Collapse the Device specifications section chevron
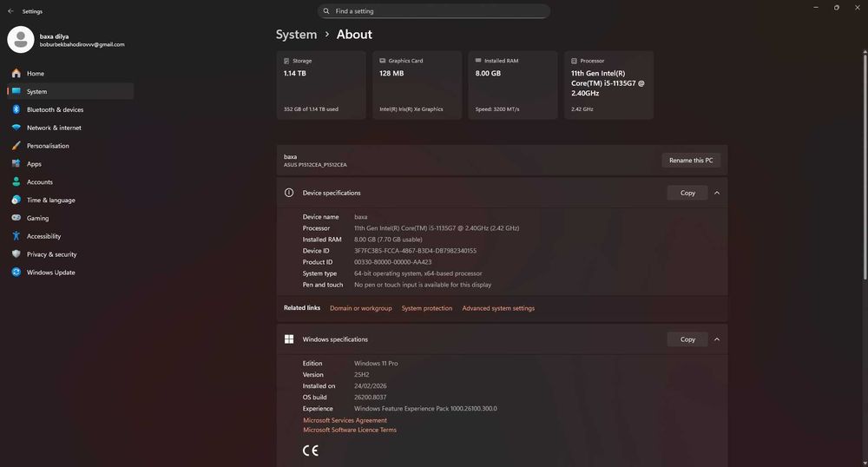This screenshot has width=868, height=467. [x=717, y=193]
